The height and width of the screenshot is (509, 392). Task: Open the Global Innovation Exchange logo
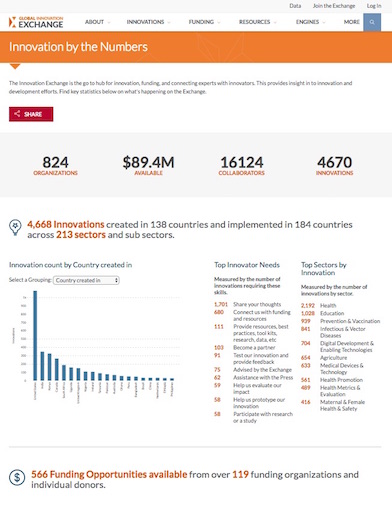(36, 22)
